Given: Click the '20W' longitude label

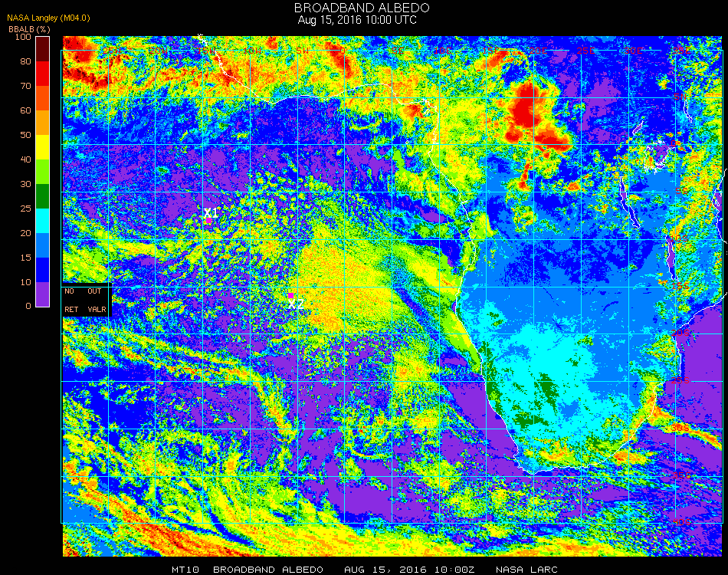Looking at the screenshot, I should click(x=158, y=51).
